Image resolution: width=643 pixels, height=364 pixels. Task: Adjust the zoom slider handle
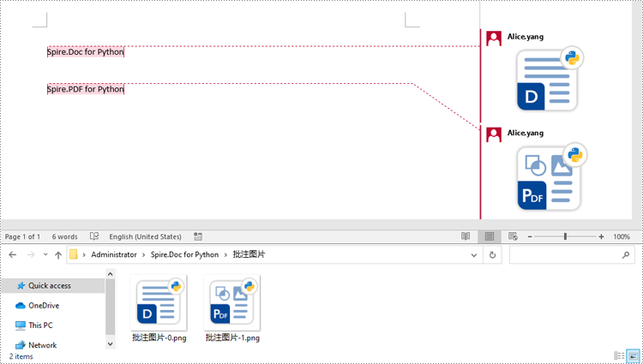565,236
